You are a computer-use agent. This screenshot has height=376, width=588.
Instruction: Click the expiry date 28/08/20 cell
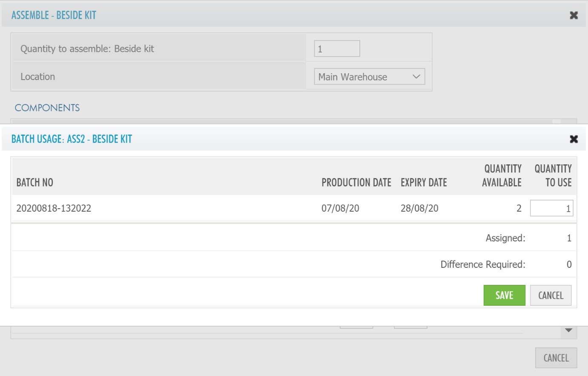(x=419, y=208)
